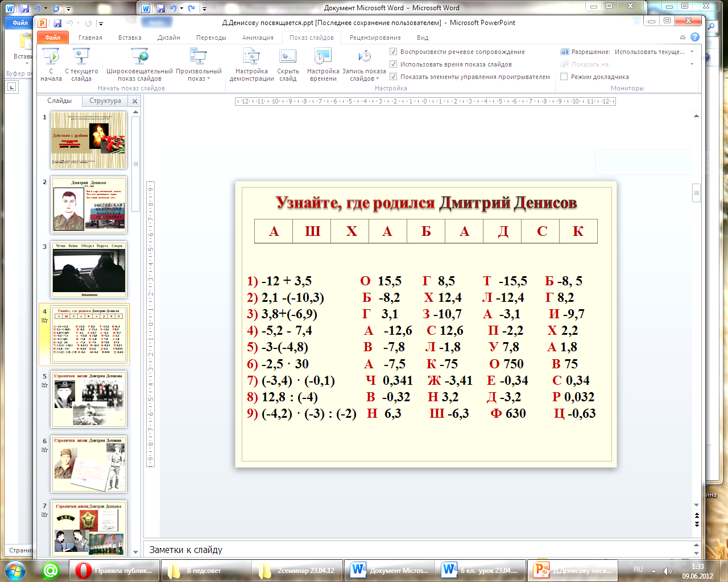Click Next Slide double arrow on editor scrollbar
This screenshot has width=728, height=582.
click(x=697, y=524)
